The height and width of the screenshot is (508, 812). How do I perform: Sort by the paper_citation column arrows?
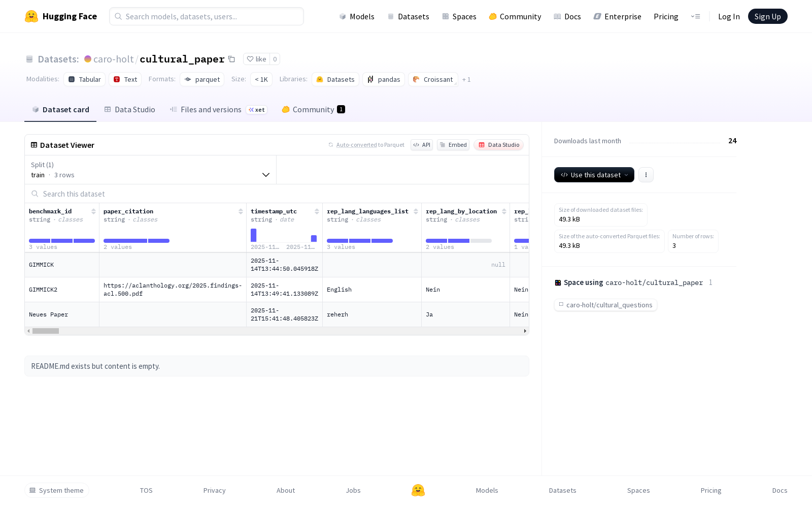coord(241,211)
